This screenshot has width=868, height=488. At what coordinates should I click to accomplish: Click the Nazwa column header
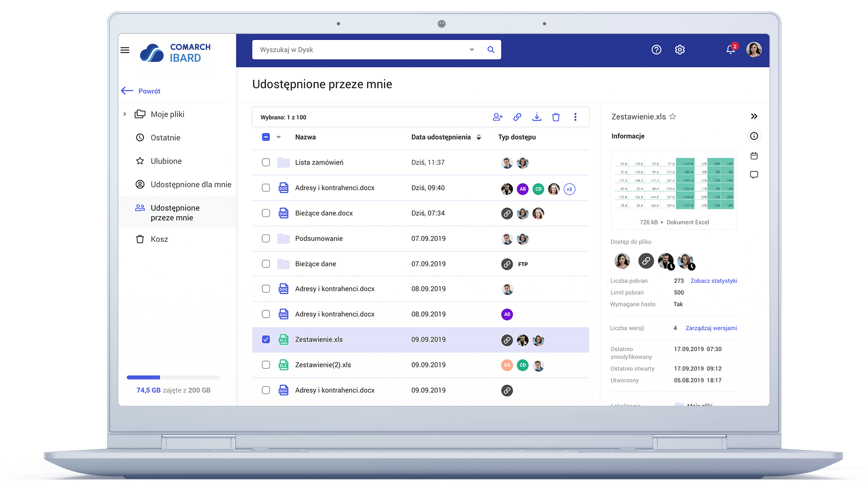[306, 137]
